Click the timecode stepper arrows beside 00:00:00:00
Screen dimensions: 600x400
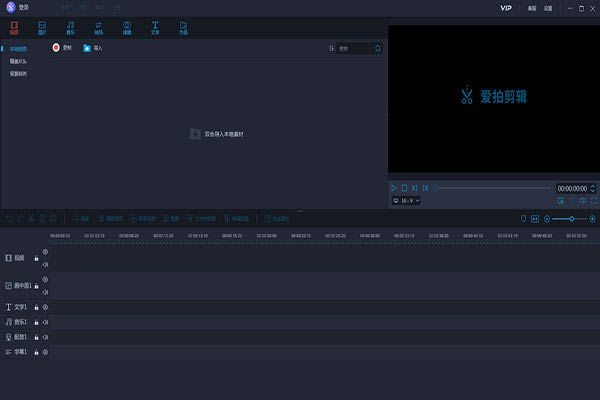point(593,187)
